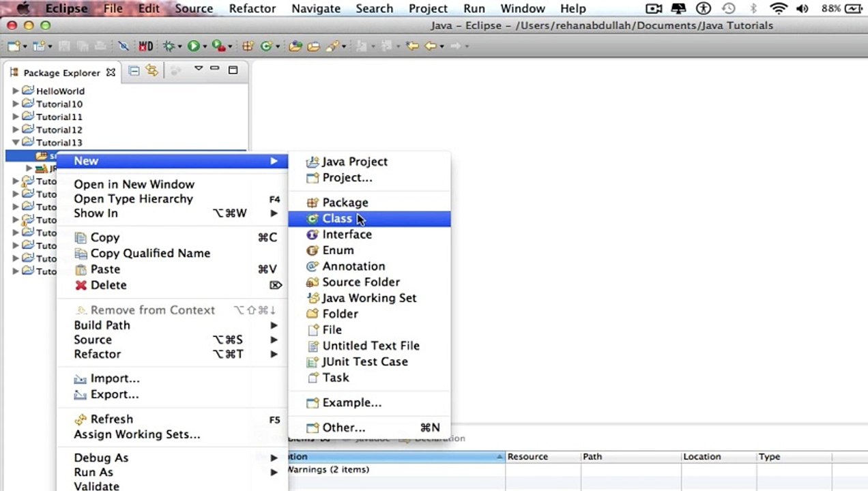868x491 pixels.
Task: Maximize the Package Explorer view
Action: point(233,70)
